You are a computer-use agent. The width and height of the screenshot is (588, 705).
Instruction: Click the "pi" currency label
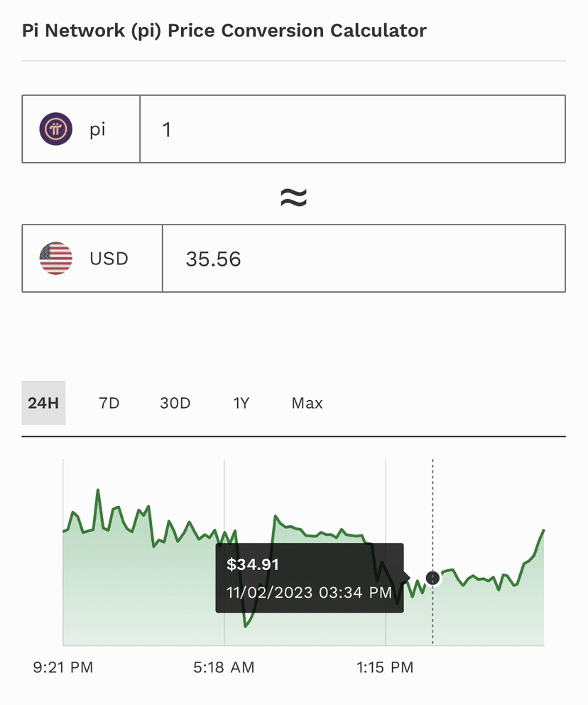[98, 129]
